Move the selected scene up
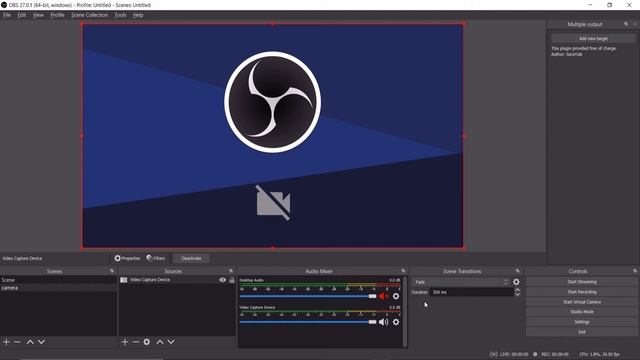This screenshot has height=360, width=640. 30,342
